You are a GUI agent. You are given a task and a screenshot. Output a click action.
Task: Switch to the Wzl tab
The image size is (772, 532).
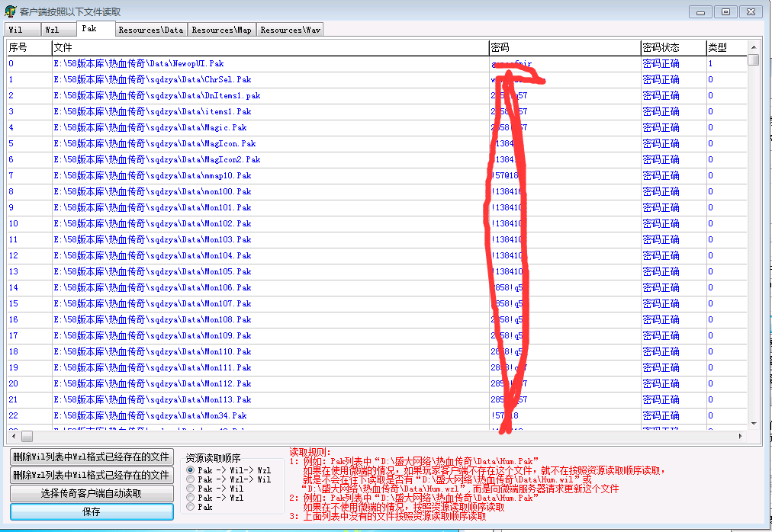pos(59,30)
